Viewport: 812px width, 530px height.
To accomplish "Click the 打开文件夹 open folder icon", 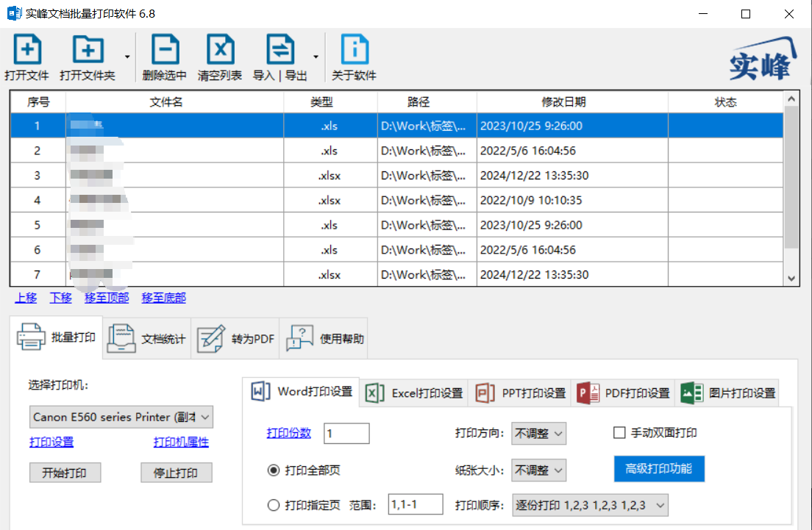I will (x=88, y=50).
